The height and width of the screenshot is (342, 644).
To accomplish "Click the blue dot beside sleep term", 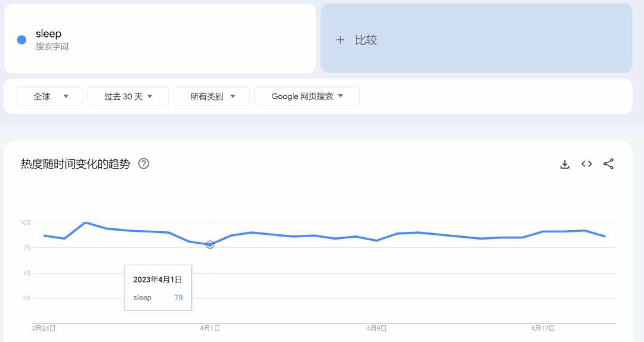I will [21, 40].
